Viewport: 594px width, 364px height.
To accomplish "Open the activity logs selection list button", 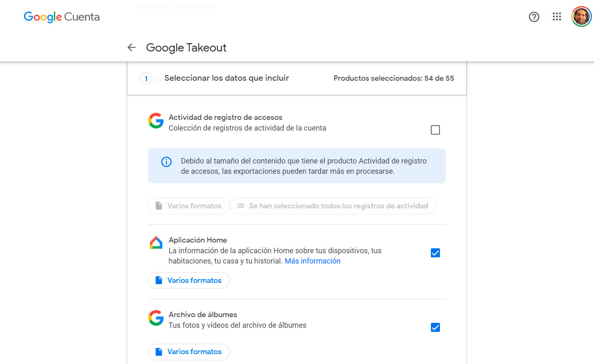I will point(333,206).
